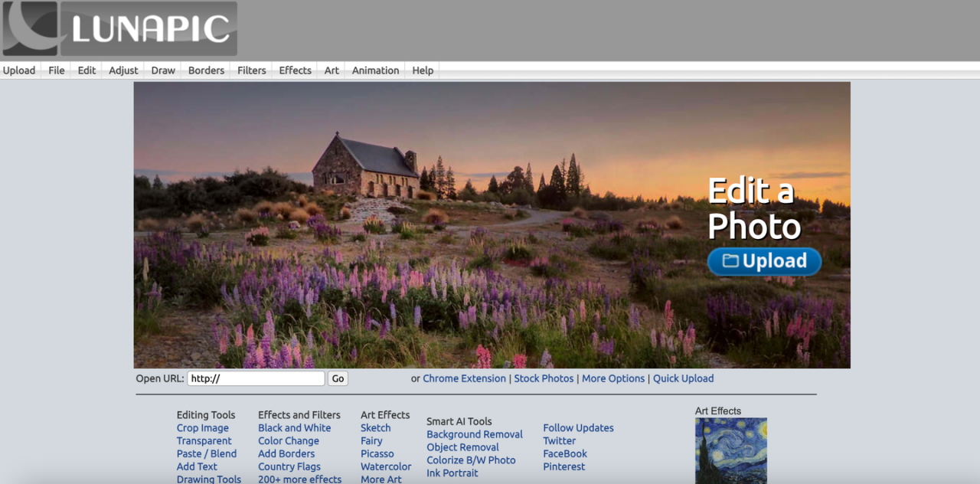Open the Add Text link
The width and height of the screenshot is (980, 484).
(x=197, y=467)
